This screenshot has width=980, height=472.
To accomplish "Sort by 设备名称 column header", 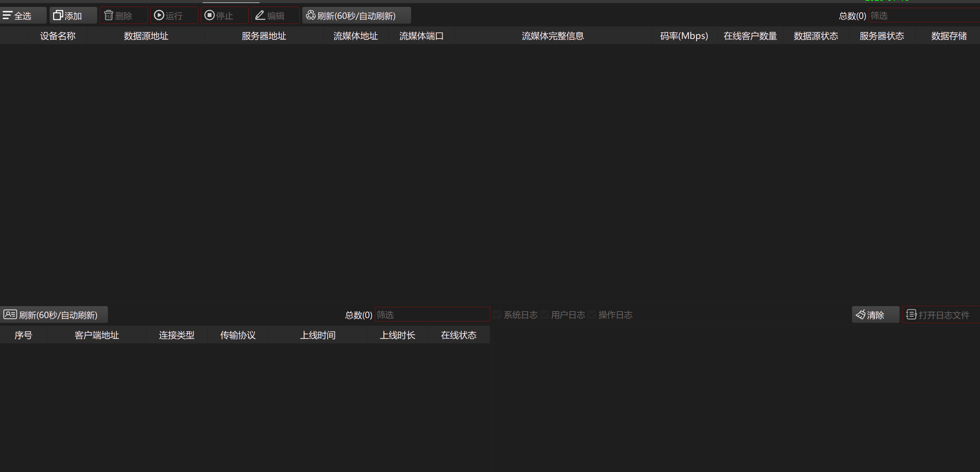I will coord(58,36).
